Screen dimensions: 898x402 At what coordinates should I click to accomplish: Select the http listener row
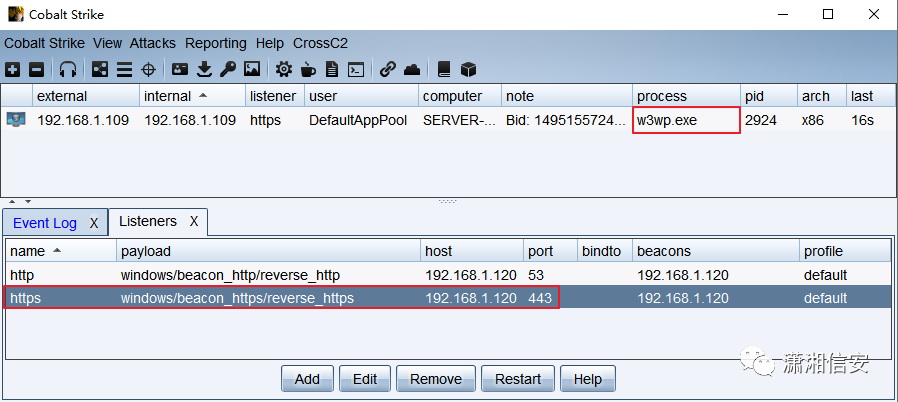[448, 275]
